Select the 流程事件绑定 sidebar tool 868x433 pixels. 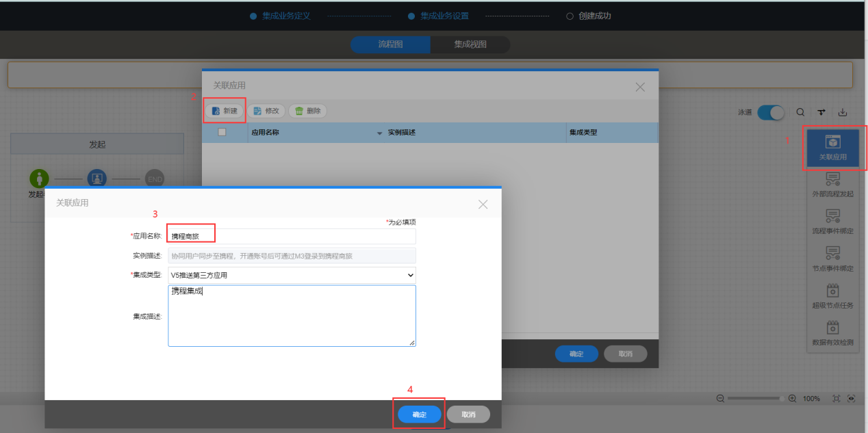coord(832,222)
